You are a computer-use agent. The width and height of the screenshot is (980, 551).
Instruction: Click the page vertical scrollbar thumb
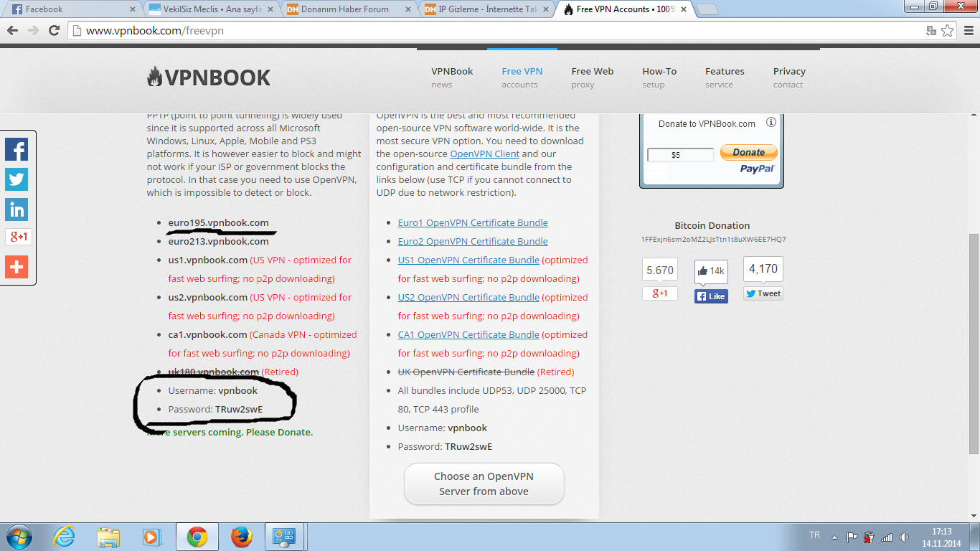tap(974, 343)
